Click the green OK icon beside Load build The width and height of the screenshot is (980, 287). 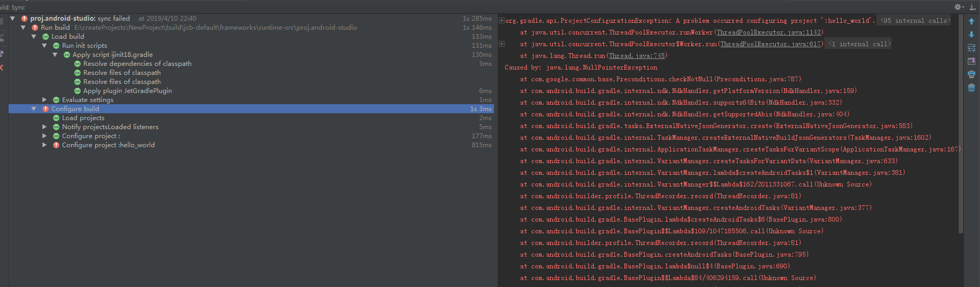click(46, 37)
